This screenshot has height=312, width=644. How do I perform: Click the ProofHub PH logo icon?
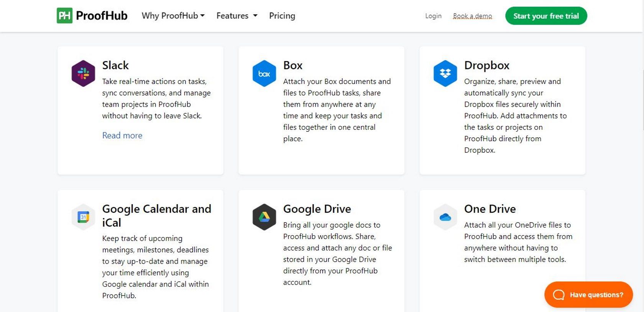pos(64,16)
